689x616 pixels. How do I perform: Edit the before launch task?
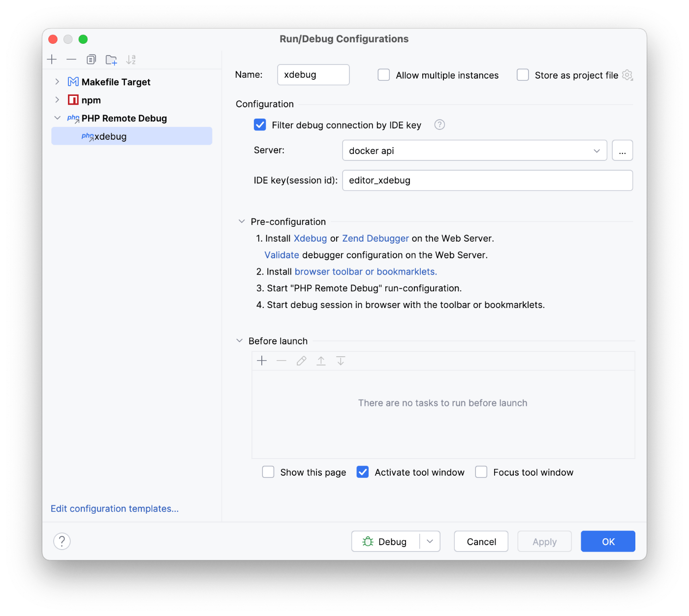point(301,361)
